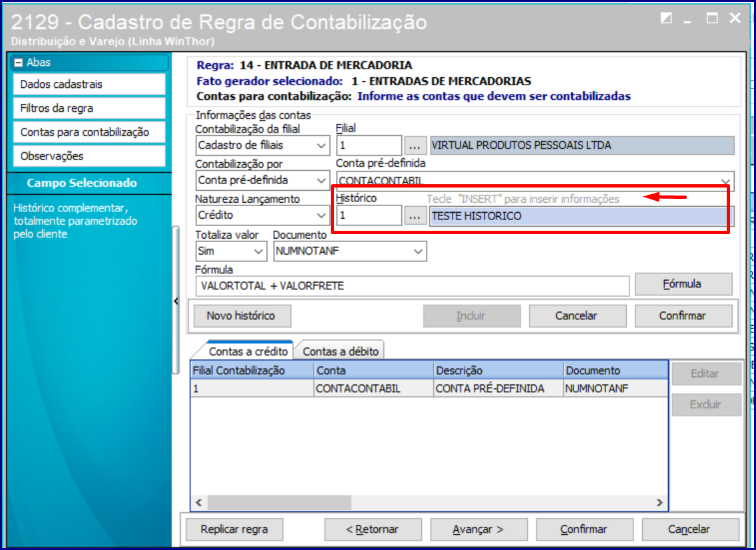Click the Avançar > button
756x550 pixels.
pos(478,529)
